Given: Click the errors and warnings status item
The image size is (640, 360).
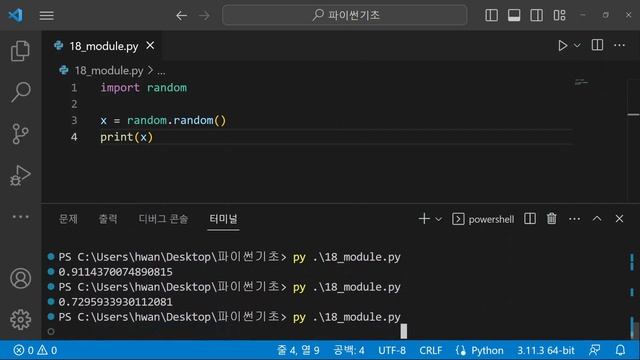Looking at the screenshot, I should coord(35,350).
